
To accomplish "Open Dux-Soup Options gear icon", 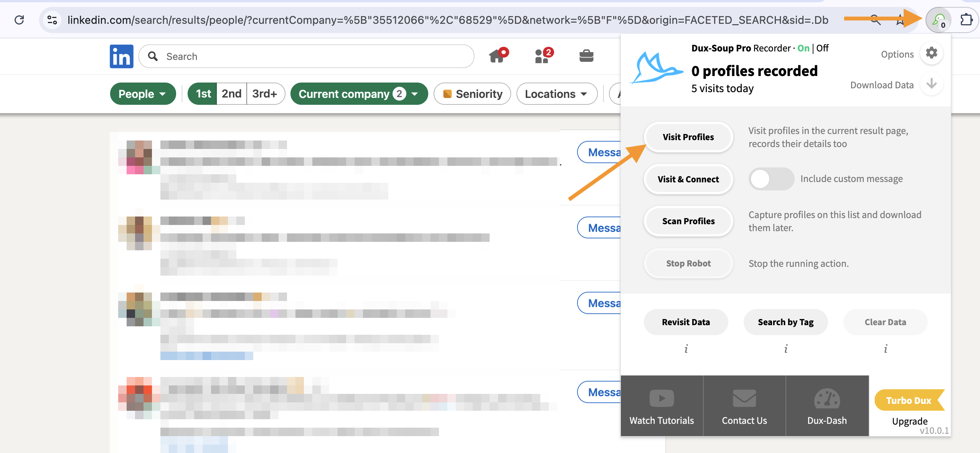I will pyautogui.click(x=931, y=53).
